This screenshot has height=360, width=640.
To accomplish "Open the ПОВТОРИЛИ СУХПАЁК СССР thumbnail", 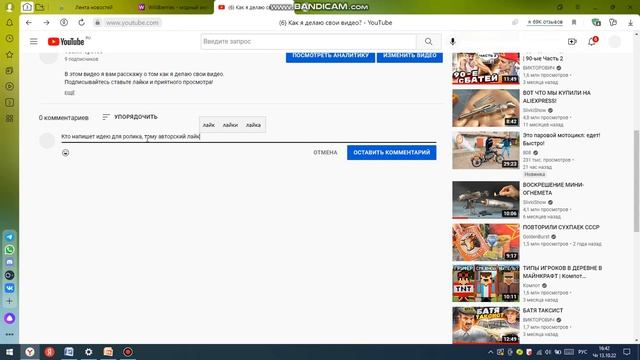I will [x=485, y=242].
